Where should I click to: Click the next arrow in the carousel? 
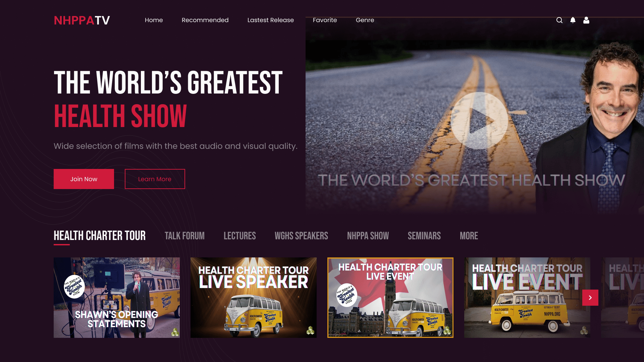pos(590,298)
